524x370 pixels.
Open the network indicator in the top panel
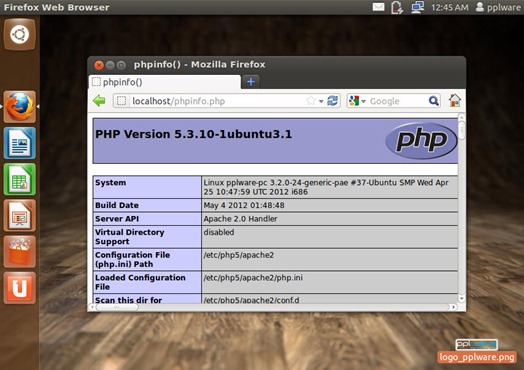point(417,7)
